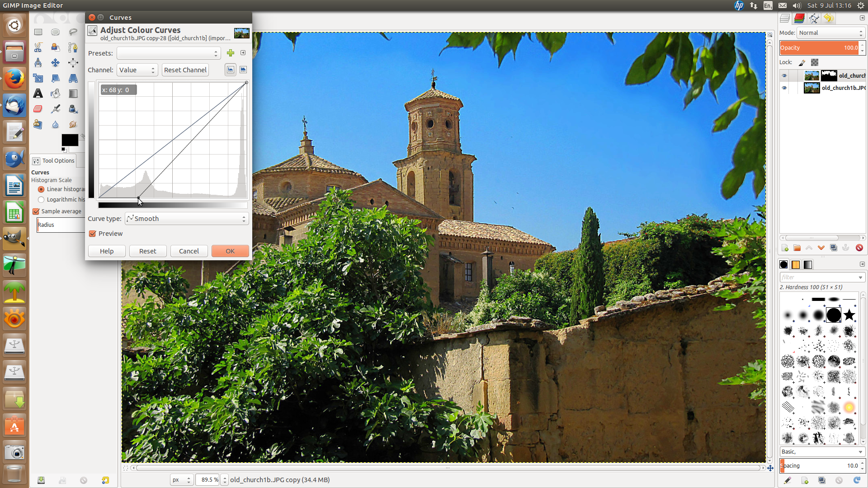
Task: Select the Rectangle Select tool
Action: pos(38,32)
